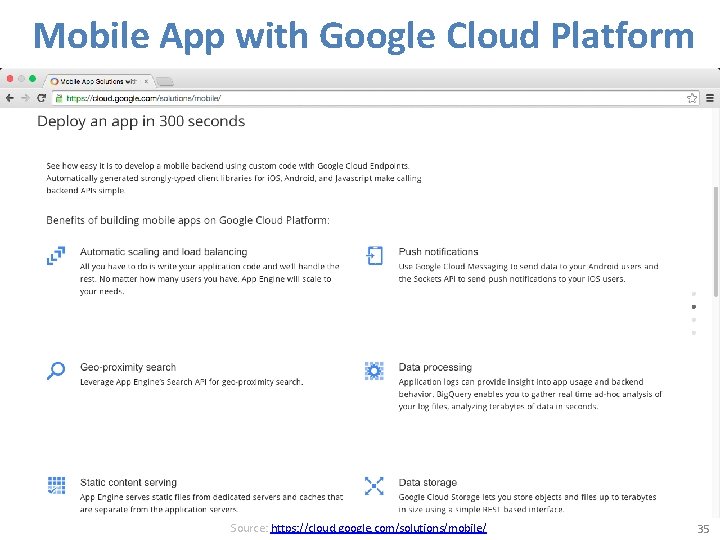
Task: Click the 'Google Cloud Storage lets you store' description
Action: tap(527, 503)
